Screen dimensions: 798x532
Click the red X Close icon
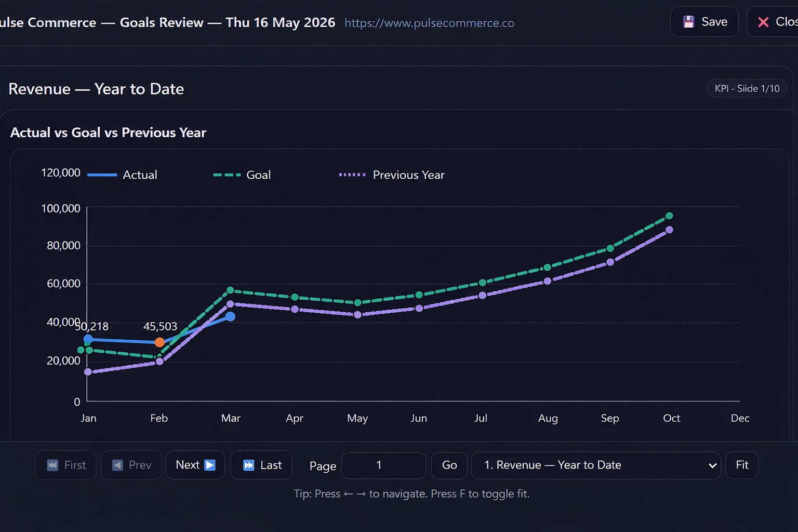click(x=763, y=22)
